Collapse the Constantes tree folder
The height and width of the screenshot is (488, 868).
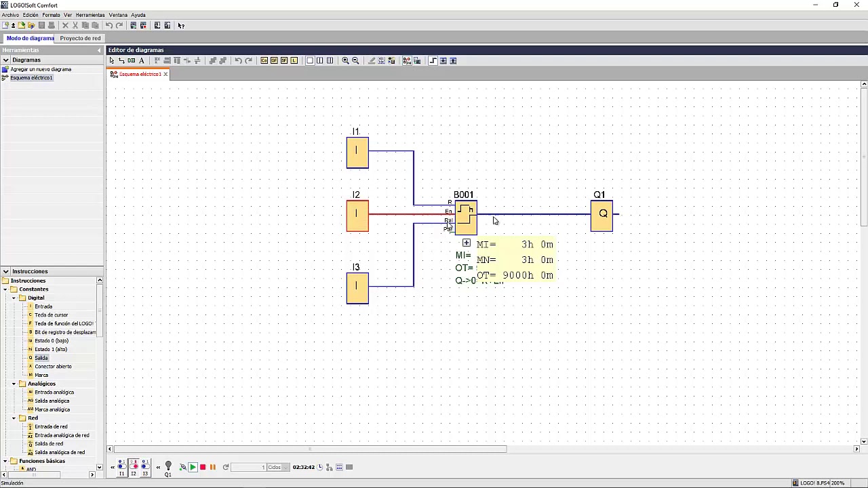click(x=5, y=289)
